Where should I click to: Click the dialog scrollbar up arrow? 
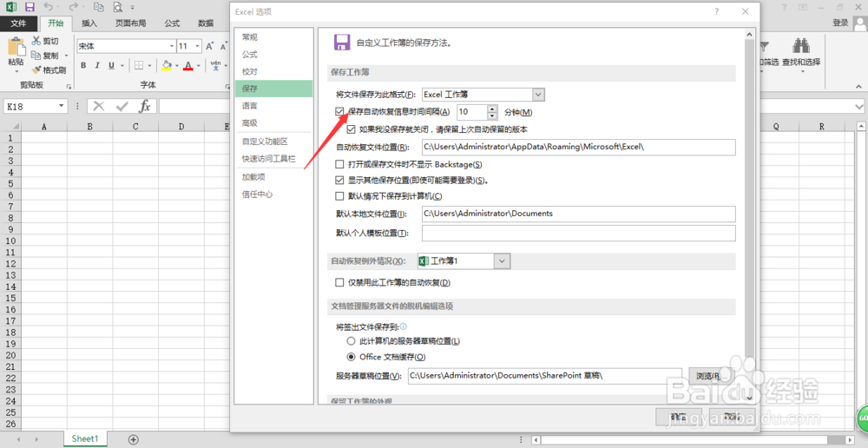(750, 35)
